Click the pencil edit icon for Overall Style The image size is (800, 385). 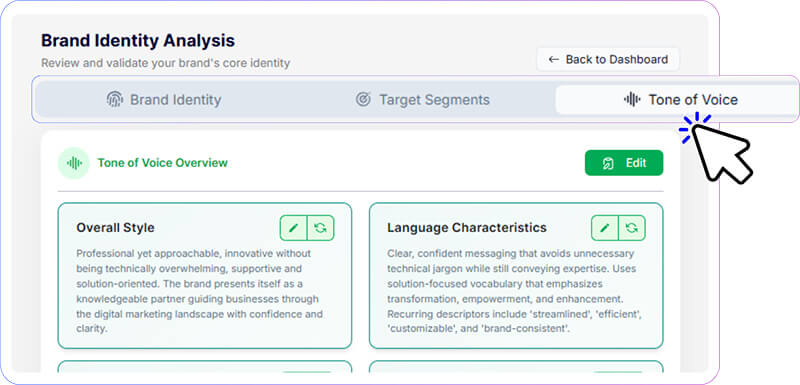click(x=293, y=228)
